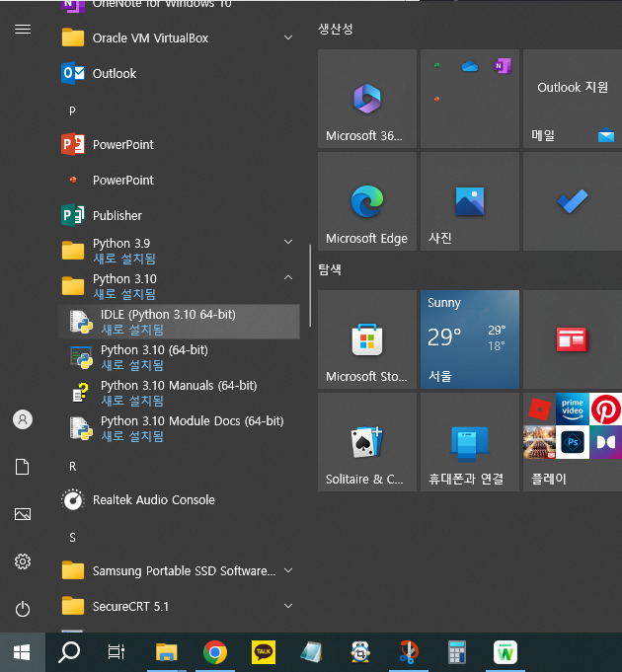Viewport: 622px width, 672px height.
Task: Open Pictures from the sidebar
Action: [23, 514]
